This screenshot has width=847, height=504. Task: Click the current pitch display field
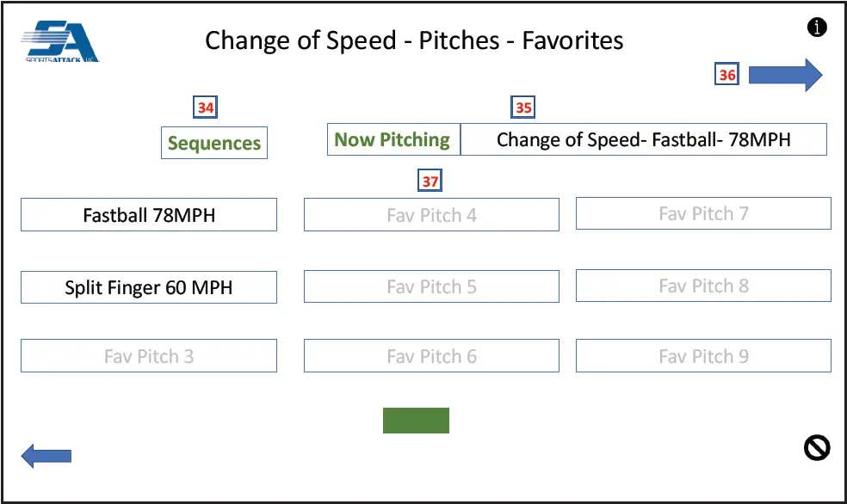(x=643, y=139)
